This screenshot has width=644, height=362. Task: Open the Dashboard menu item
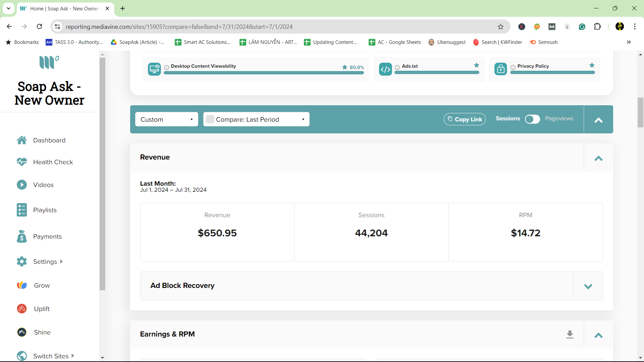[49, 140]
